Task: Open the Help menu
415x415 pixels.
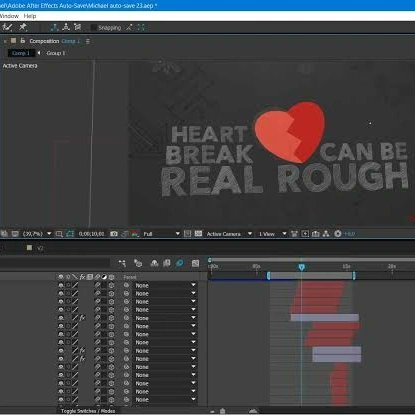Action: tap(30, 16)
